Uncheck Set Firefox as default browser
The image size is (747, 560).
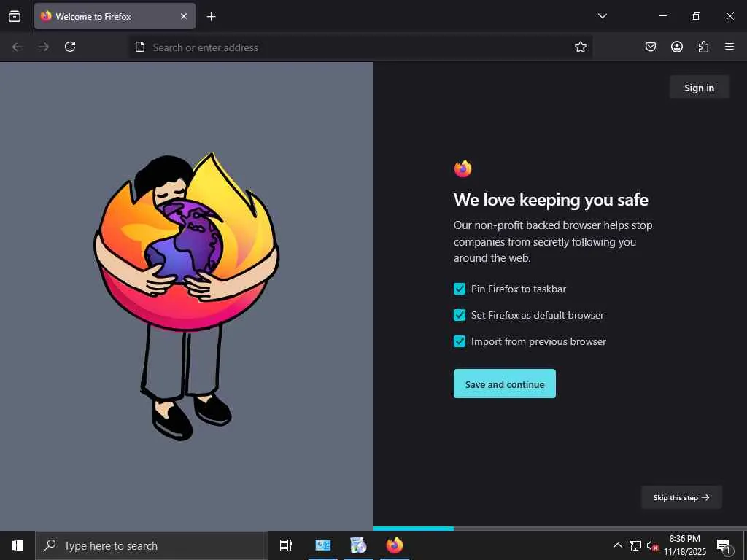(x=460, y=315)
